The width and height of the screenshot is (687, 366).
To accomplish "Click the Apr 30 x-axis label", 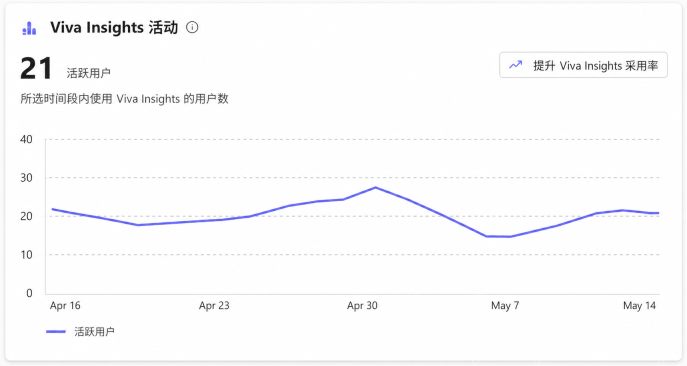I will click(x=362, y=306).
